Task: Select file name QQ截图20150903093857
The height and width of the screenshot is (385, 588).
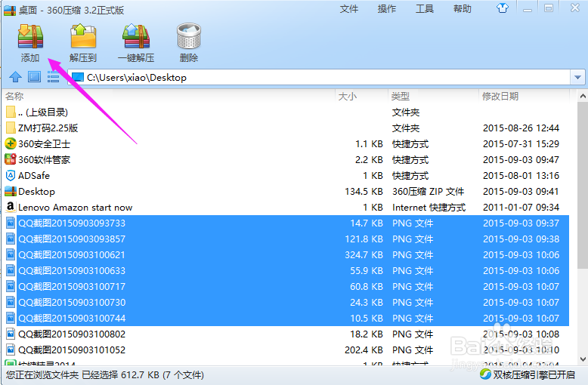Action: point(72,239)
